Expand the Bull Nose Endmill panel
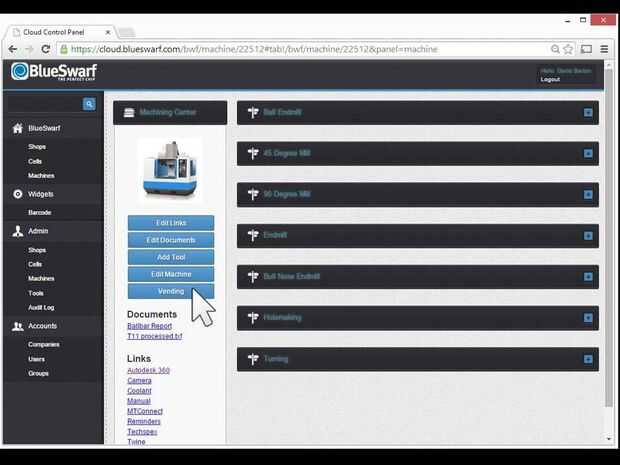This screenshot has width=620, height=465. (588, 277)
